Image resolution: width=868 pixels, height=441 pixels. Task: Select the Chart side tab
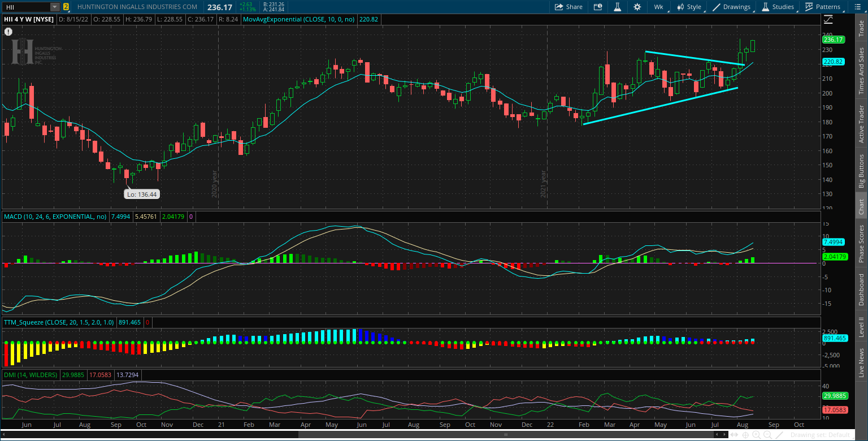pyautogui.click(x=861, y=206)
